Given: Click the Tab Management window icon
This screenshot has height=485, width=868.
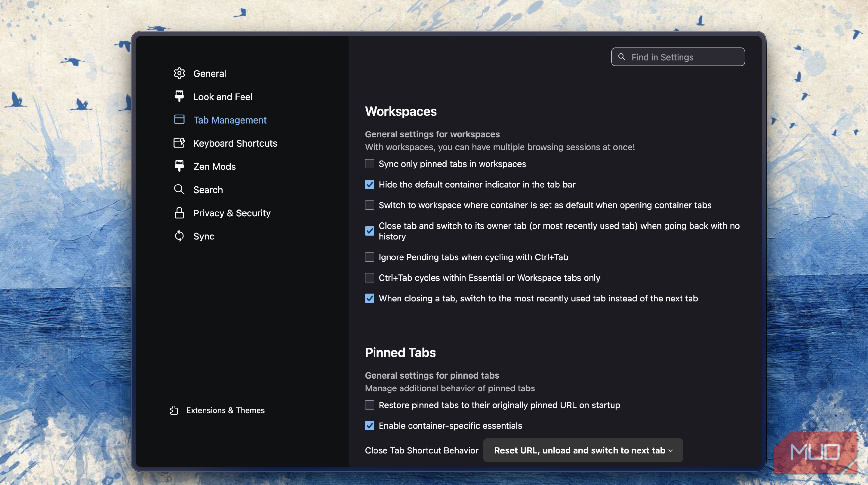Looking at the screenshot, I should tap(179, 120).
